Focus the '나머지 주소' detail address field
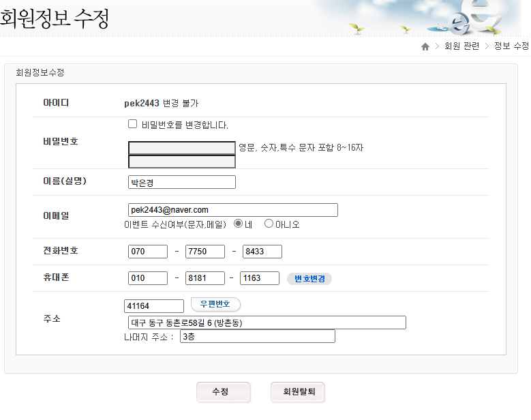Screen dimensions: 531x420 (258, 337)
